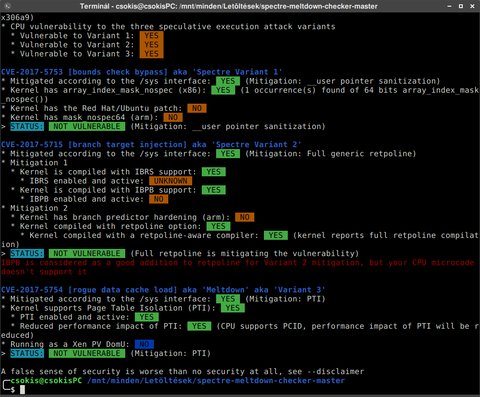Click YES badge for 'Kernel supports Page Table Isolation'

[233, 308]
